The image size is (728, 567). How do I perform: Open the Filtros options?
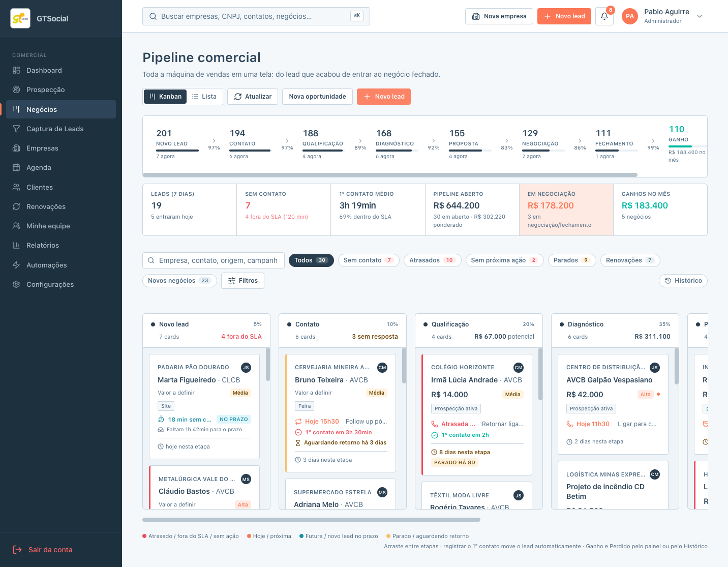coord(242,281)
